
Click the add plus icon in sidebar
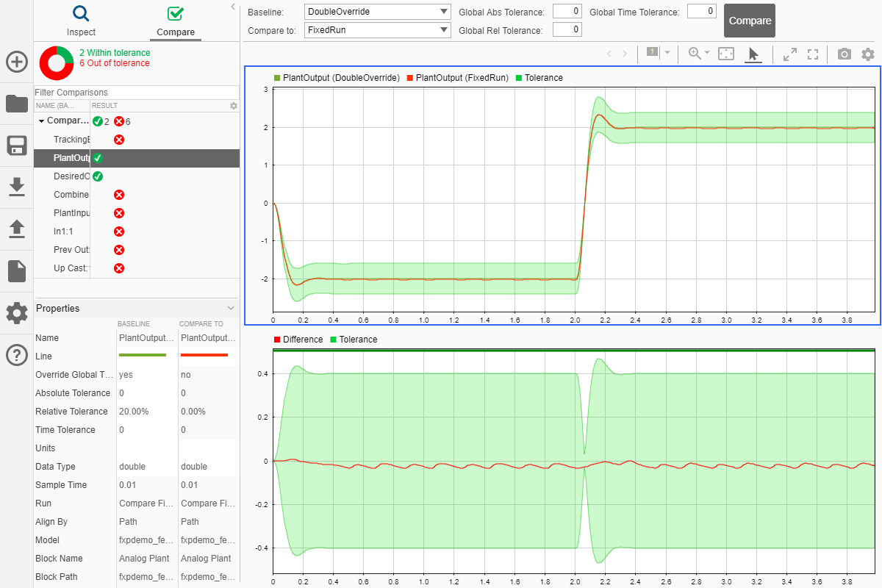pos(16,62)
